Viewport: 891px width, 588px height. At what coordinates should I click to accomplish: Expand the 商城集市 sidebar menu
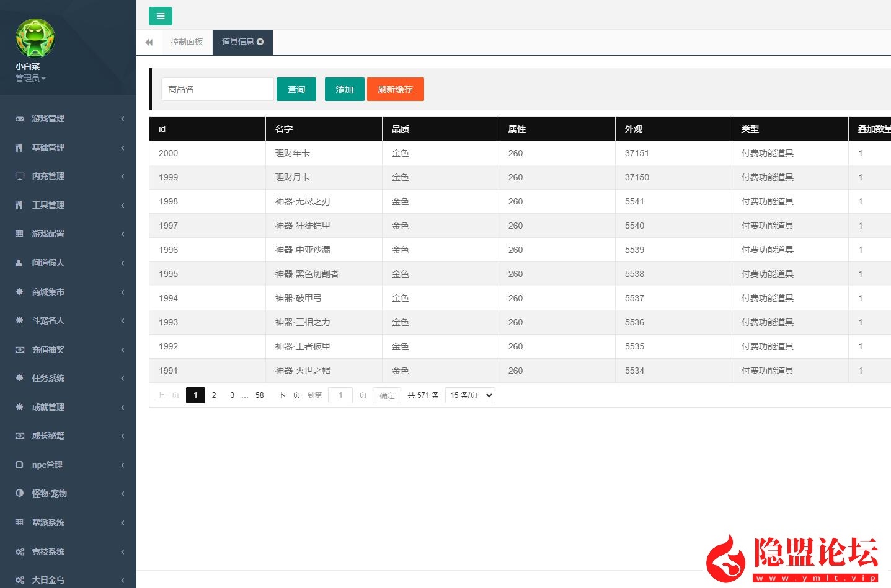tap(68, 292)
